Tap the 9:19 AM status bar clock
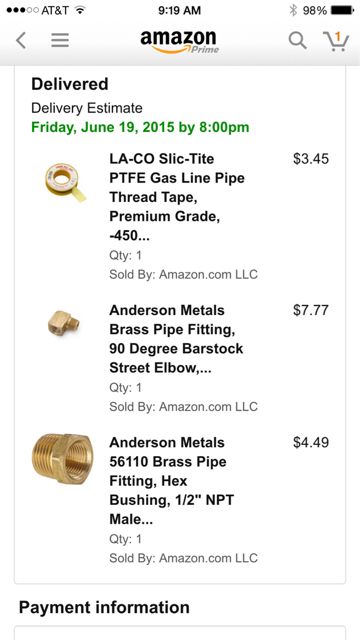Viewport: 360px width, 640px height. [x=180, y=11]
